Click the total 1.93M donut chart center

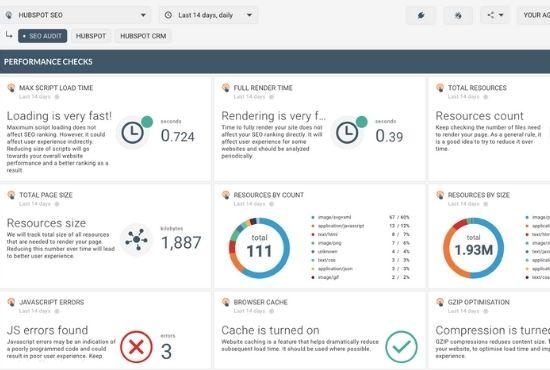[x=474, y=248]
